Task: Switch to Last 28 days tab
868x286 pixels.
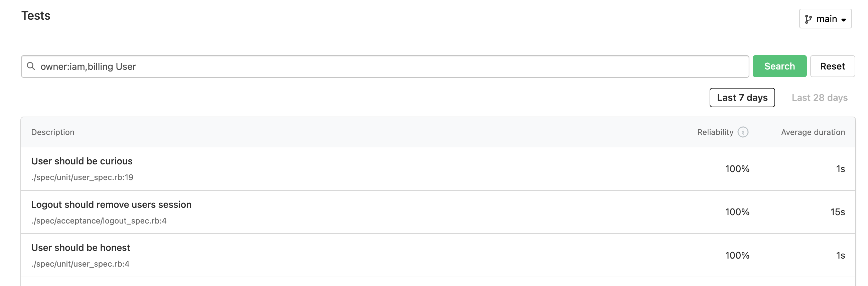Action: click(x=819, y=98)
